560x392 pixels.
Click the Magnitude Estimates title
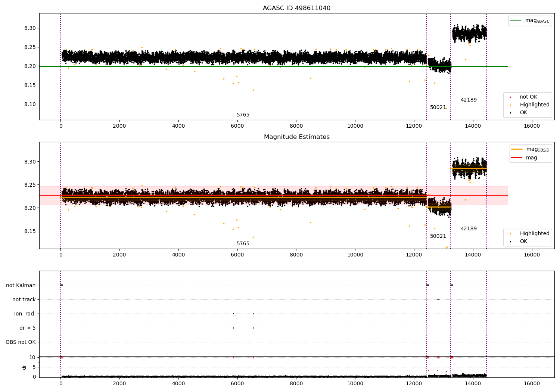296,137
